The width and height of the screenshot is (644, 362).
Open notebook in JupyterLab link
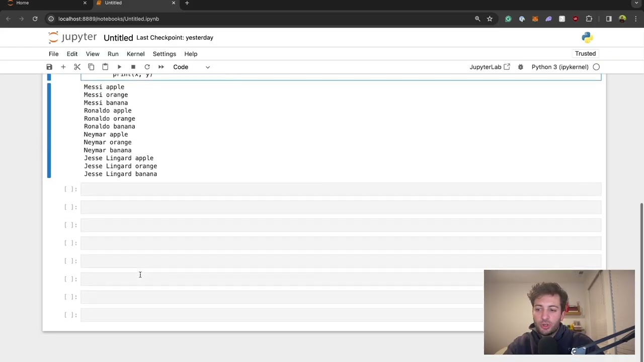coord(490,67)
